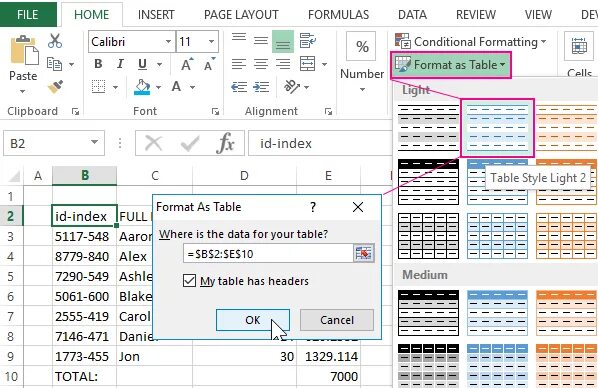Click the Cells group icon
Screen dimensions: 598x388
point(579,47)
